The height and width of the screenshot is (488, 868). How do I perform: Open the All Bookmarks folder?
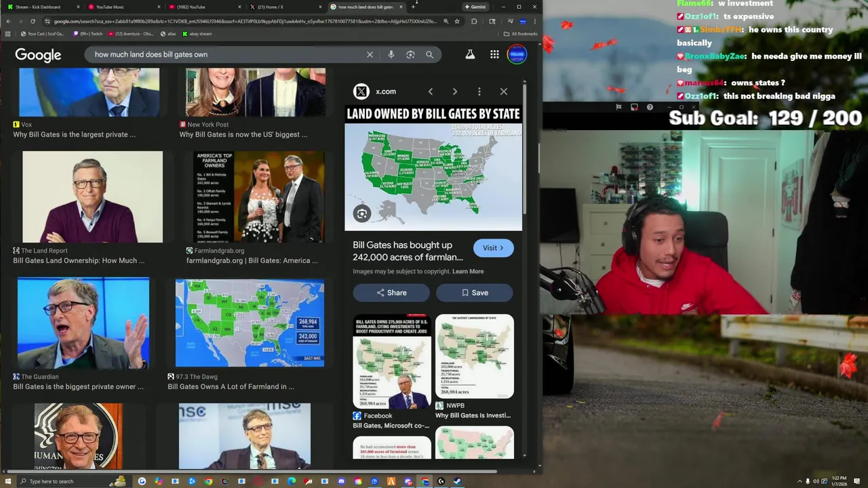tap(521, 34)
